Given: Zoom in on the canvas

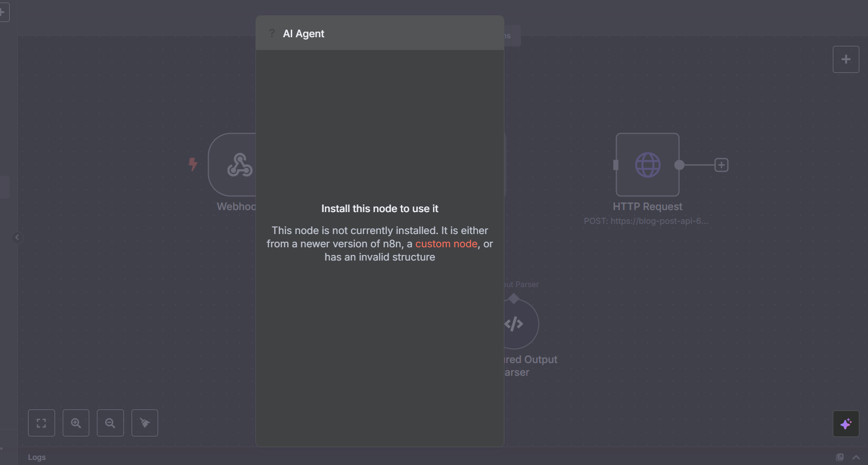Looking at the screenshot, I should [76, 423].
